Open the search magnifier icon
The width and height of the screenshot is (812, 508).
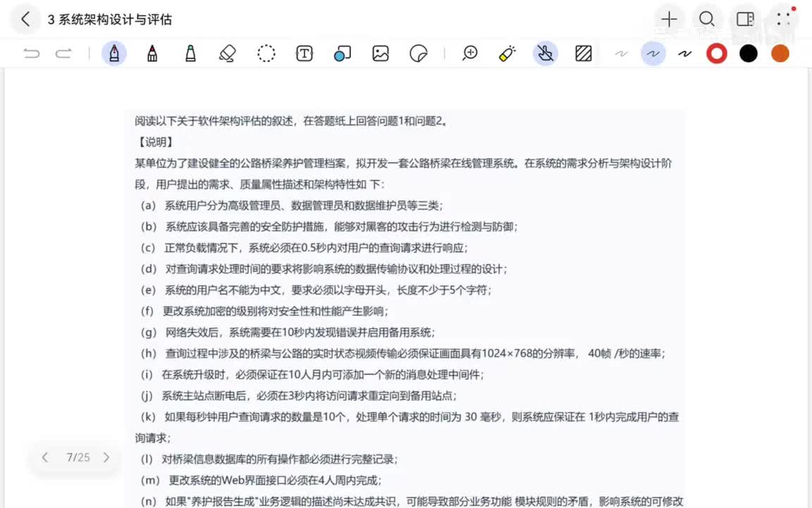coord(707,19)
